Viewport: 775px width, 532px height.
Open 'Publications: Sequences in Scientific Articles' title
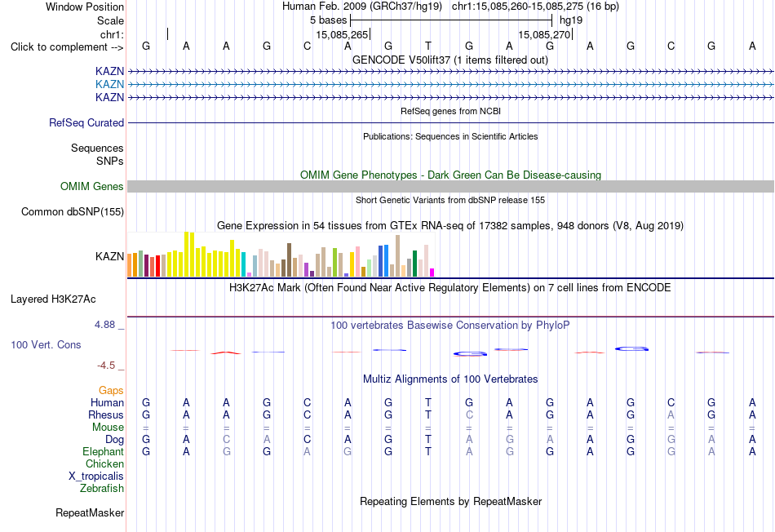coord(450,136)
